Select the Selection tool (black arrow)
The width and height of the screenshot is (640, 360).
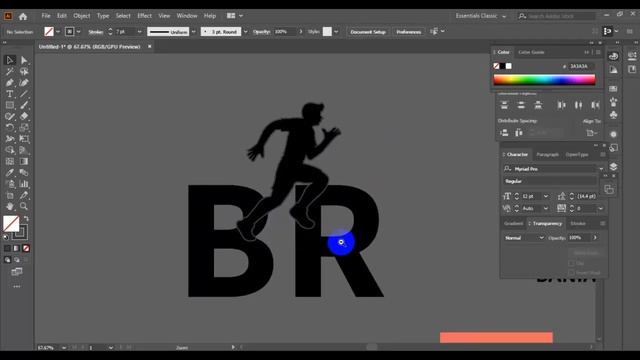[x=9, y=60]
